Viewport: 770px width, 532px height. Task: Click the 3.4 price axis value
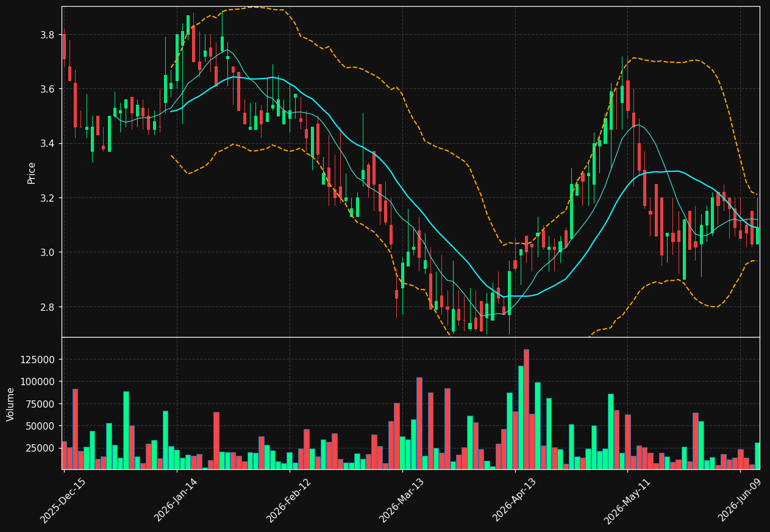pos(49,144)
